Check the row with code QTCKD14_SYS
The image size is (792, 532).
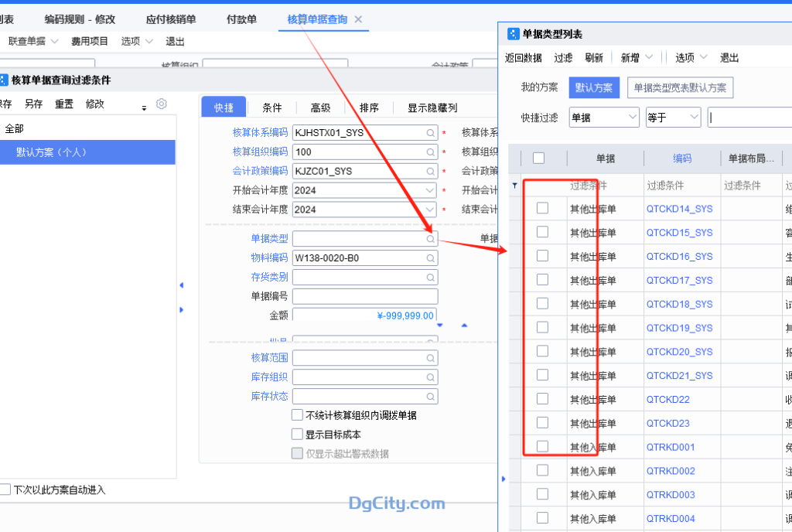click(542, 208)
